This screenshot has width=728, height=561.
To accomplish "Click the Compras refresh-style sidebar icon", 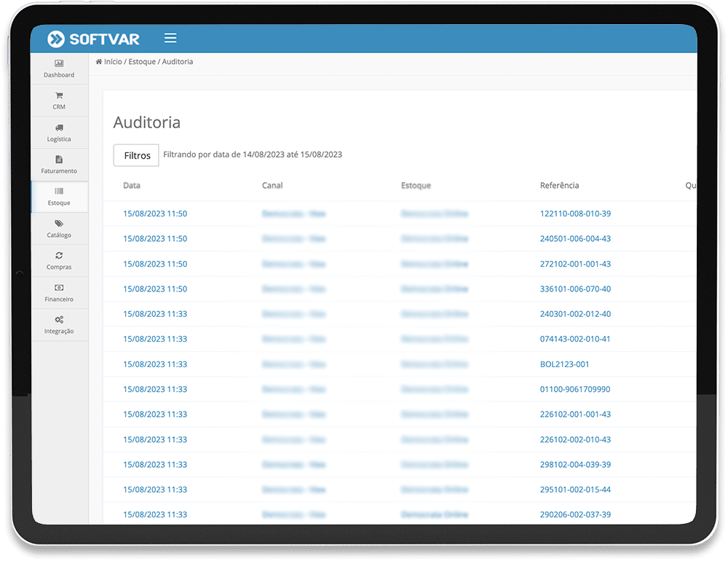I will [x=59, y=261].
